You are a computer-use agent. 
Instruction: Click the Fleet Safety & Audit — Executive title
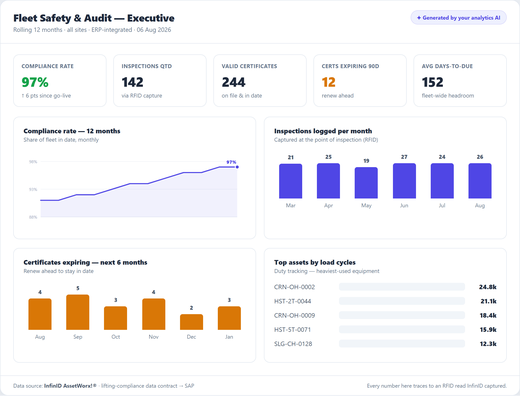94,18
